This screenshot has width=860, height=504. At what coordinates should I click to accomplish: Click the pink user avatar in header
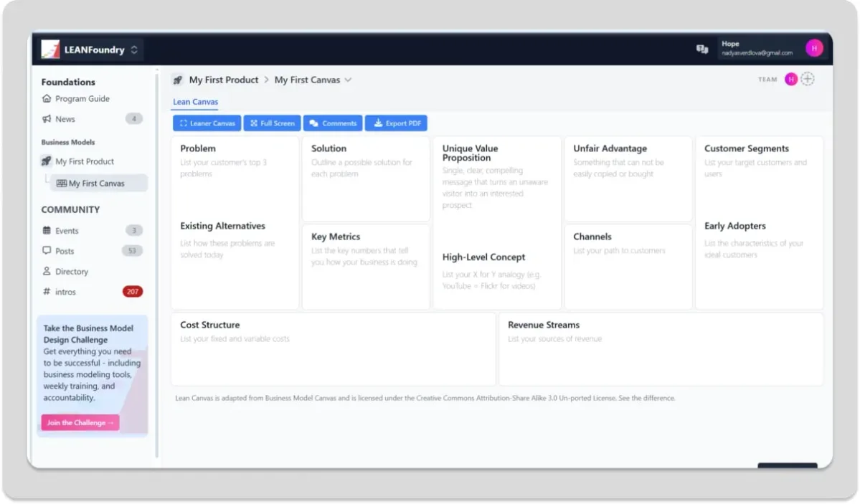click(814, 48)
